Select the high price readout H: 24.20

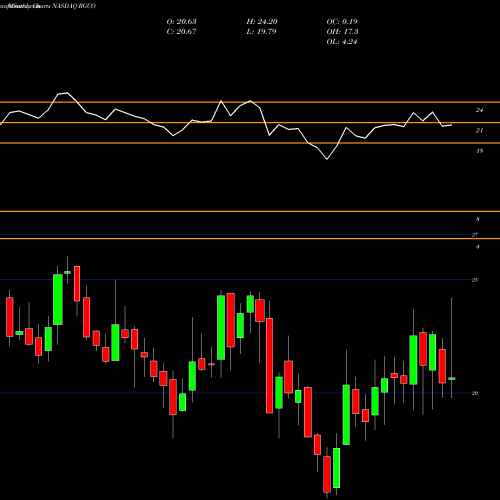(x=262, y=22)
